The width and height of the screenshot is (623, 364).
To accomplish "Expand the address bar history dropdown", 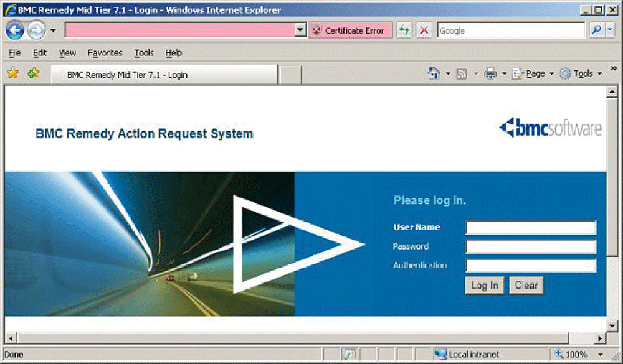I will tap(301, 30).
